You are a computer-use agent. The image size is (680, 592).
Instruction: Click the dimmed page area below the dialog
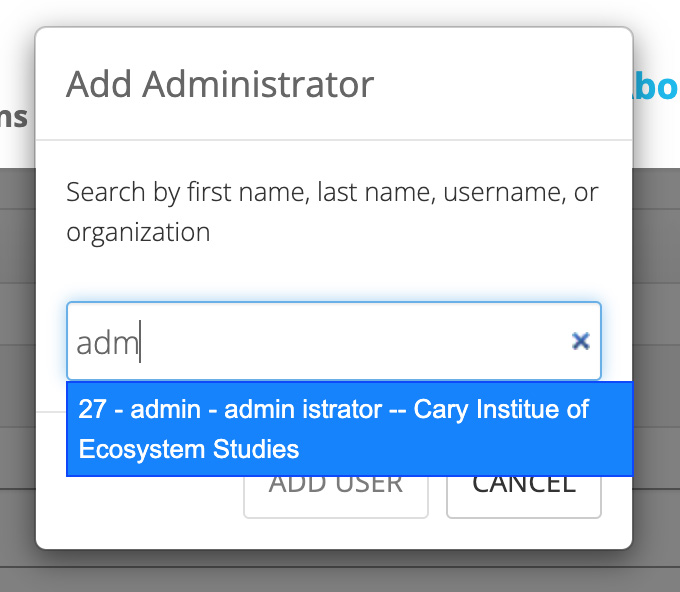coord(340,572)
